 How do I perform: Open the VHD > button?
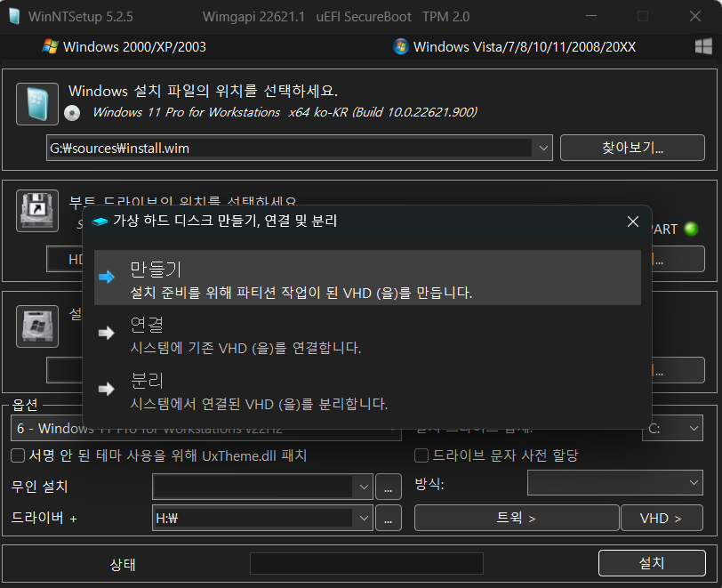coord(662,518)
